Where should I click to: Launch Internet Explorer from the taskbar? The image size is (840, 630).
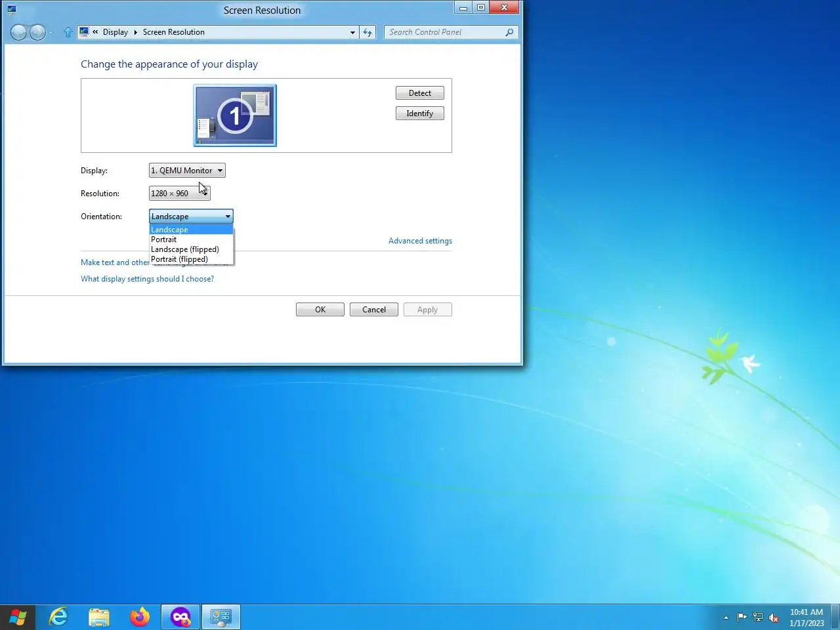coord(59,617)
